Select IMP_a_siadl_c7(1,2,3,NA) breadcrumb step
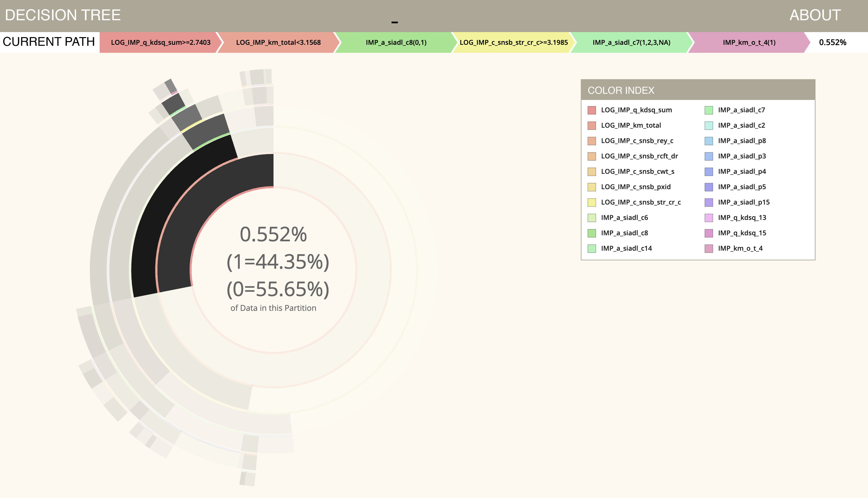Image resolution: width=868 pixels, height=498 pixels. [x=631, y=42]
